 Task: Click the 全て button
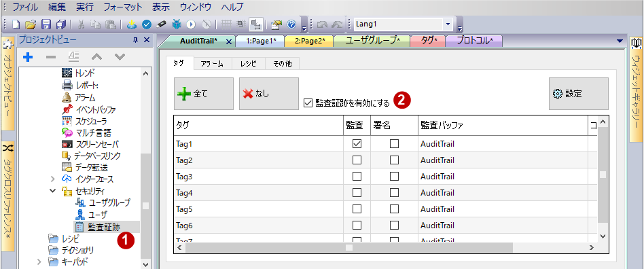pos(204,94)
